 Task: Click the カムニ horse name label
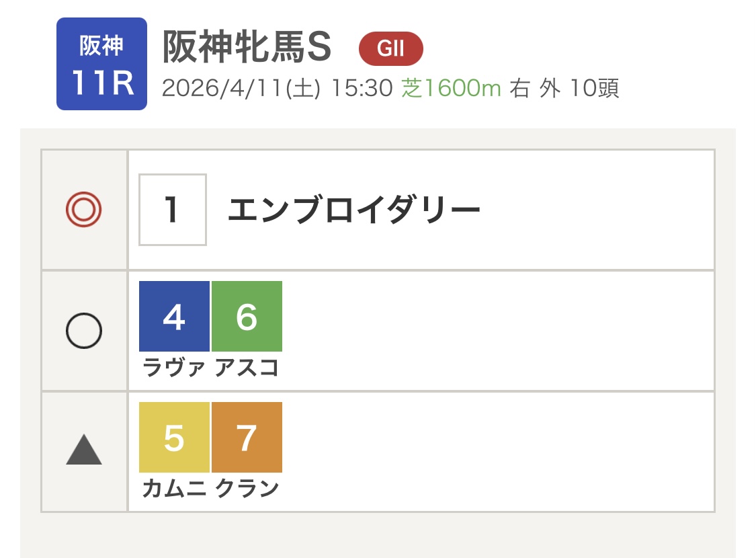174,489
